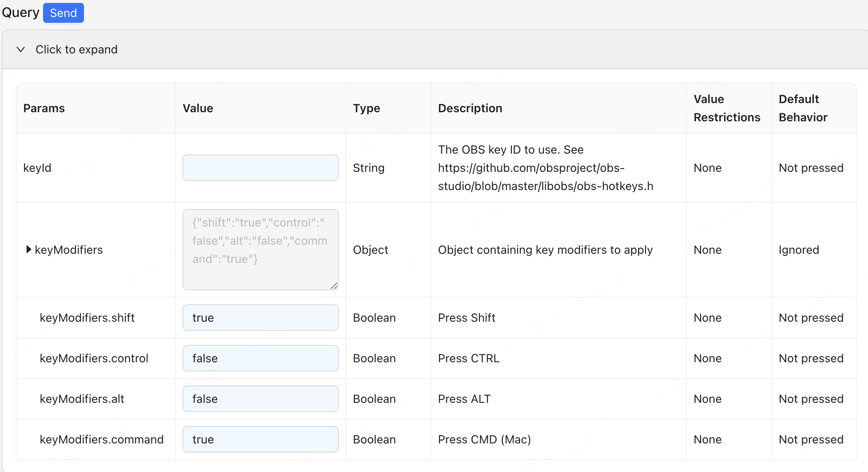Toggle the keyModifiers disclosure triangle

[29, 249]
